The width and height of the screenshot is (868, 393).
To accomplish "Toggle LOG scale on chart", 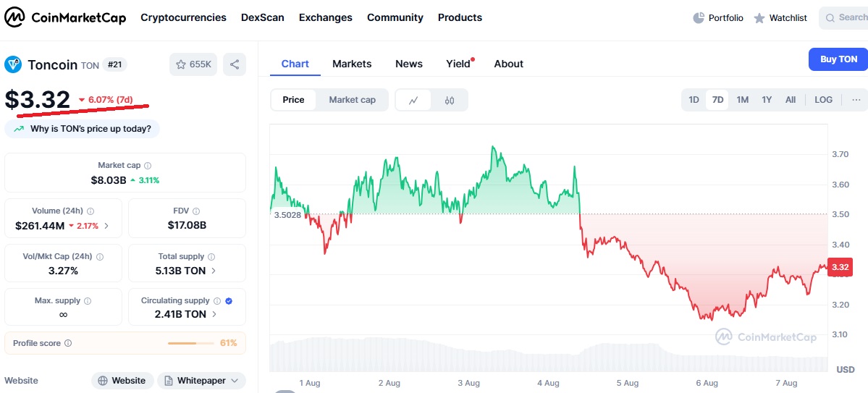I will [823, 100].
